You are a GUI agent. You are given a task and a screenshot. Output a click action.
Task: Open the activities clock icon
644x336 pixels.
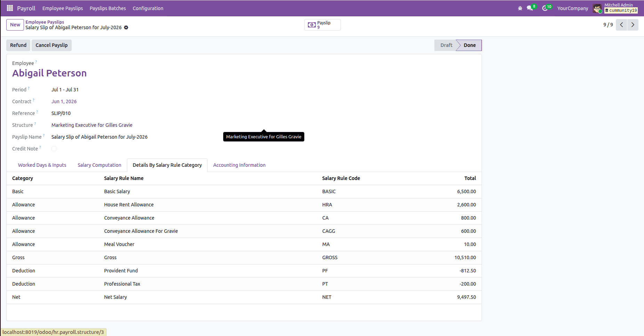pos(545,8)
